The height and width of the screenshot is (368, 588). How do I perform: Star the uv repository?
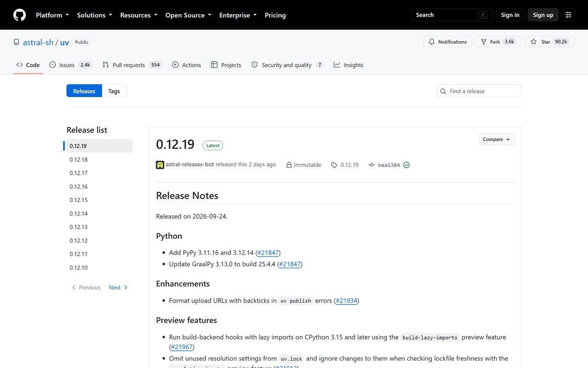549,42
